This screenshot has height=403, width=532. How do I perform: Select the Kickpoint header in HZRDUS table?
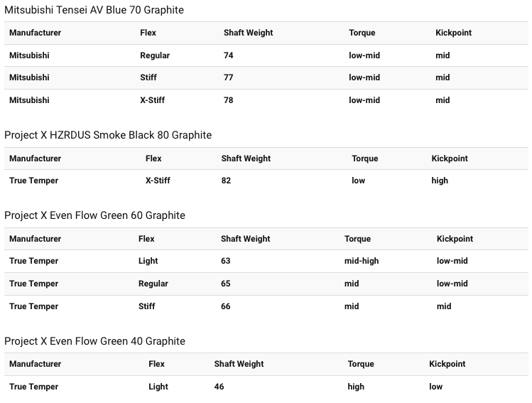coord(450,158)
